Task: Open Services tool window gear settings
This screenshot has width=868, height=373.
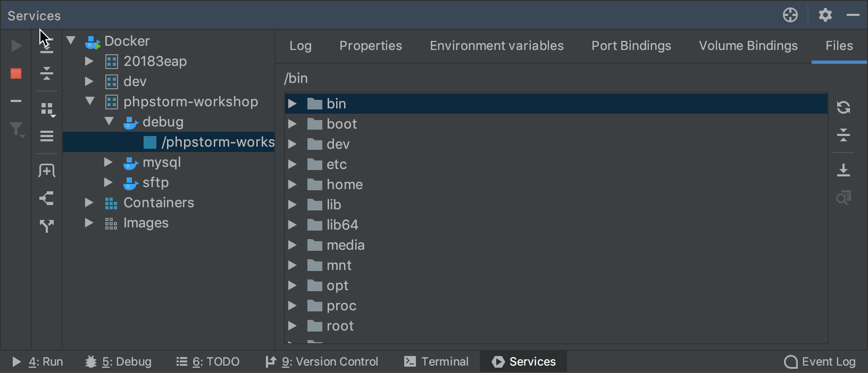Action: (825, 15)
